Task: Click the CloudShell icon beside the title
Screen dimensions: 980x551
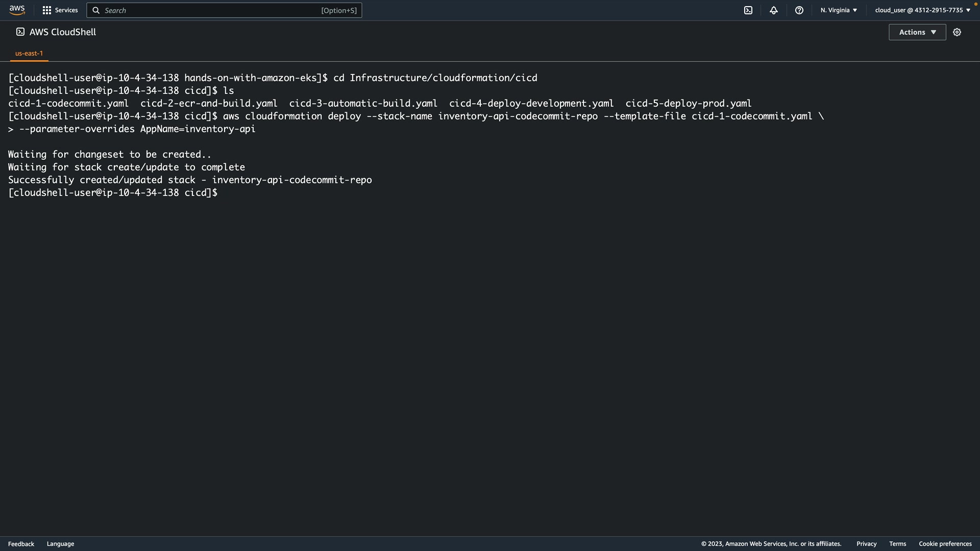Action: (x=20, y=32)
